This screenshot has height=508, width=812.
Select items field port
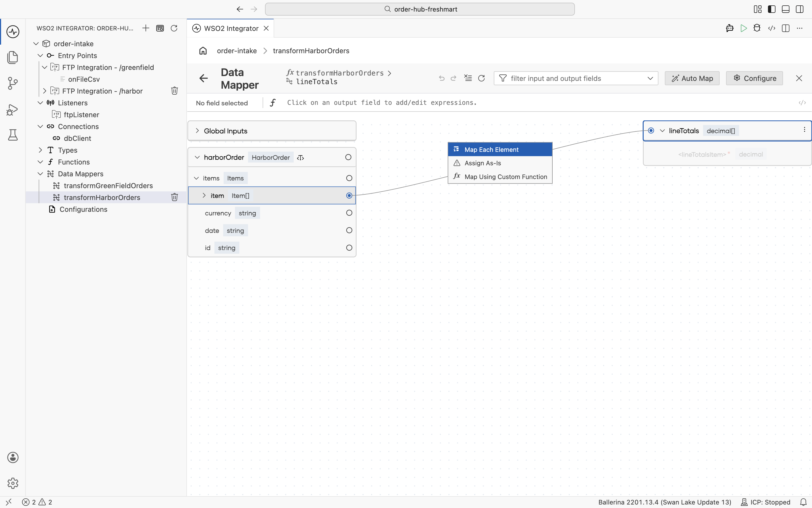point(349,178)
